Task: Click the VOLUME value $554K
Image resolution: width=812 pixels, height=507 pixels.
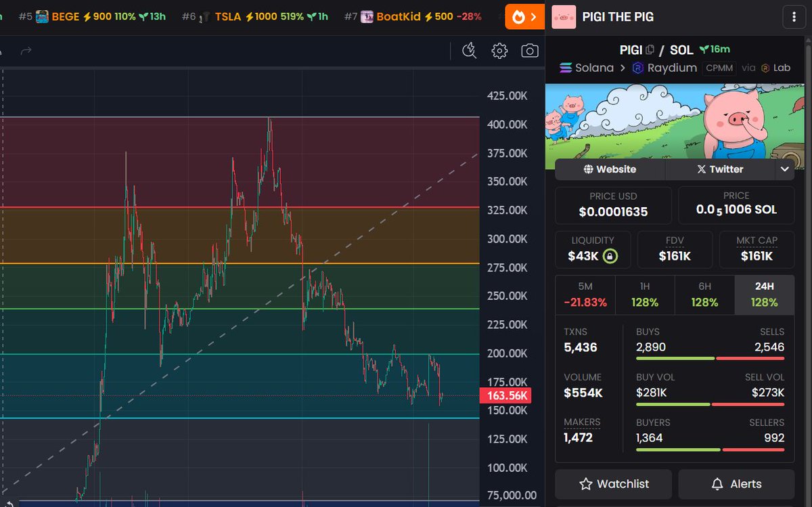Action: pos(583,393)
